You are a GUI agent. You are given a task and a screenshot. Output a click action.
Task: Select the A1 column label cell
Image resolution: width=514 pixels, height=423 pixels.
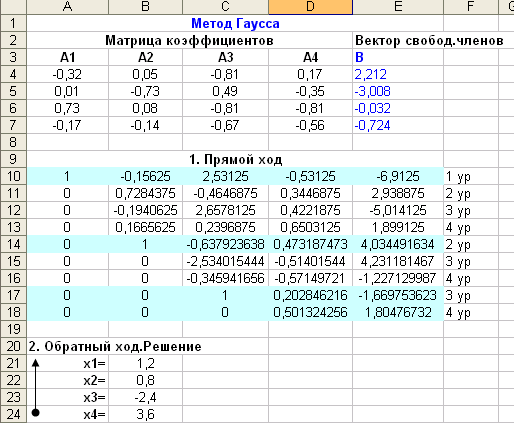click(x=68, y=57)
